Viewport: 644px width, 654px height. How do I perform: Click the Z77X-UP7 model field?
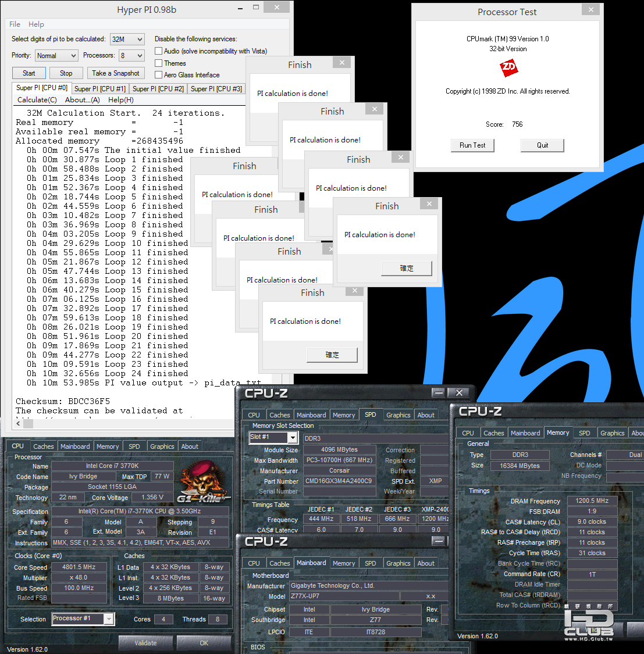pyautogui.click(x=345, y=596)
